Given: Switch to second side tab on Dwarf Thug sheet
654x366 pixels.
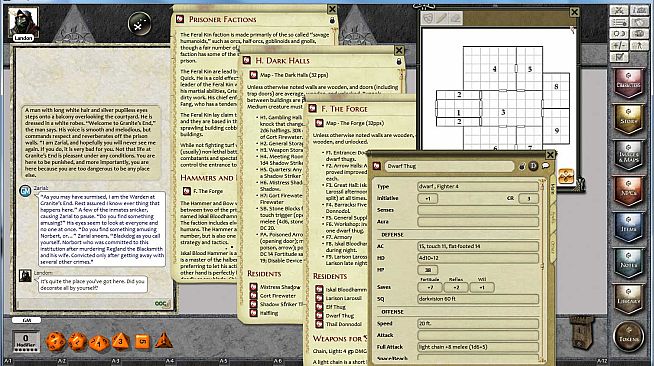Looking at the screenshot, I should pyautogui.click(x=553, y=217).
